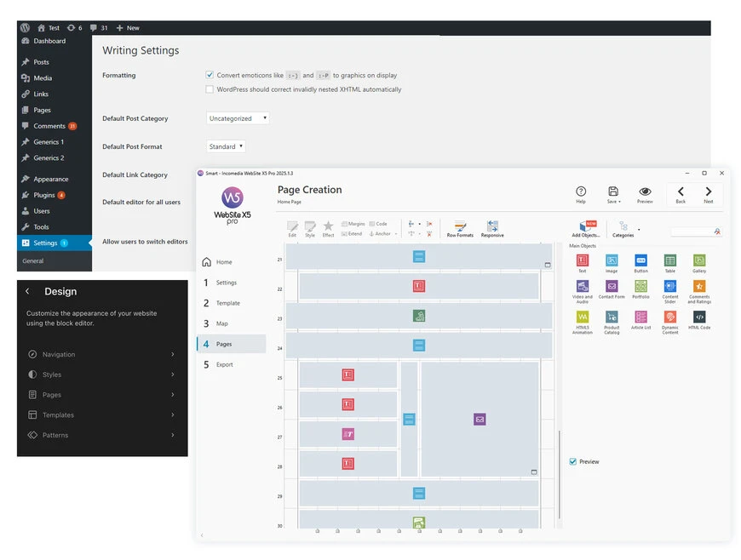
Task: Enable correcting invalidly nested XHTML automatically
Action: click(209, 89)
